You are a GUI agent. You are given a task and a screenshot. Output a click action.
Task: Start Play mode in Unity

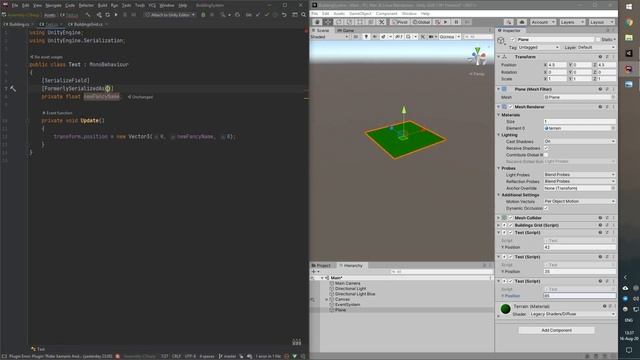pos(446,22)
